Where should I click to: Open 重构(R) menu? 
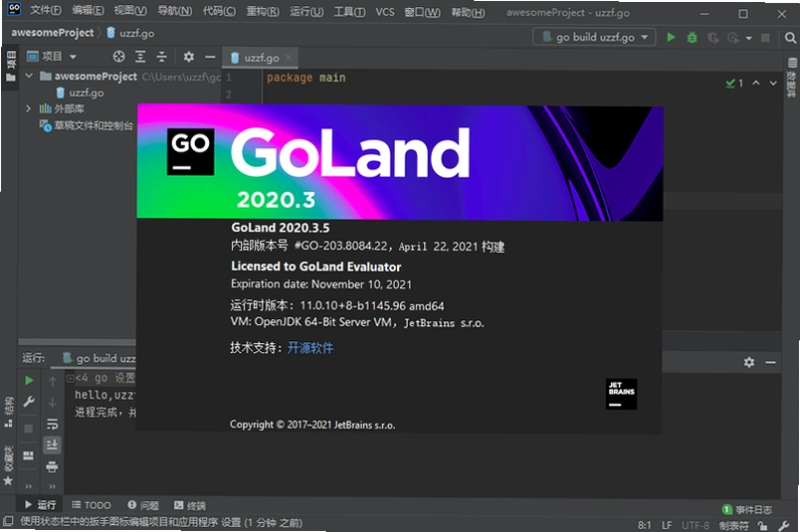263,11
